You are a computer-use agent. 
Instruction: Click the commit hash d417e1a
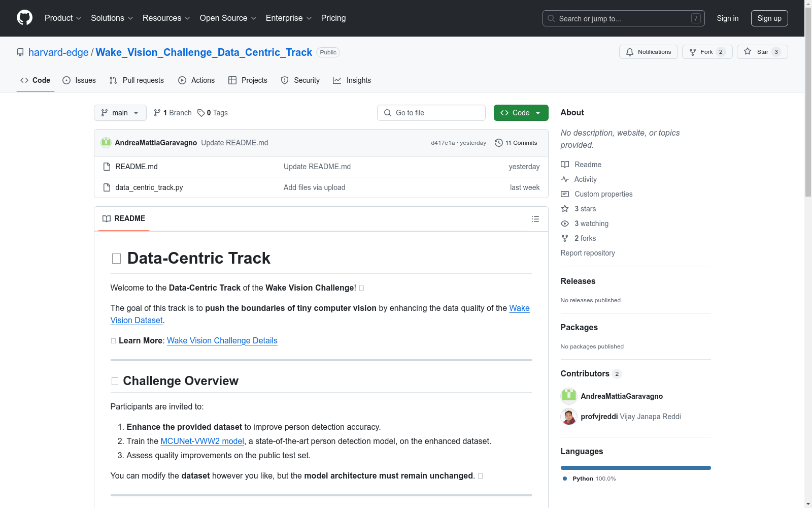[443, 143]
